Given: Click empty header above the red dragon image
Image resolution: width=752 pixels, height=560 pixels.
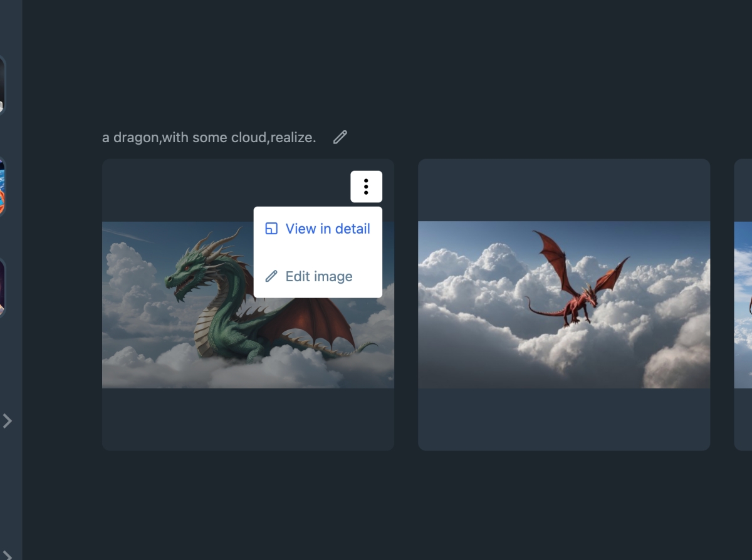Looking at the screenshot, I should (563, 190).
